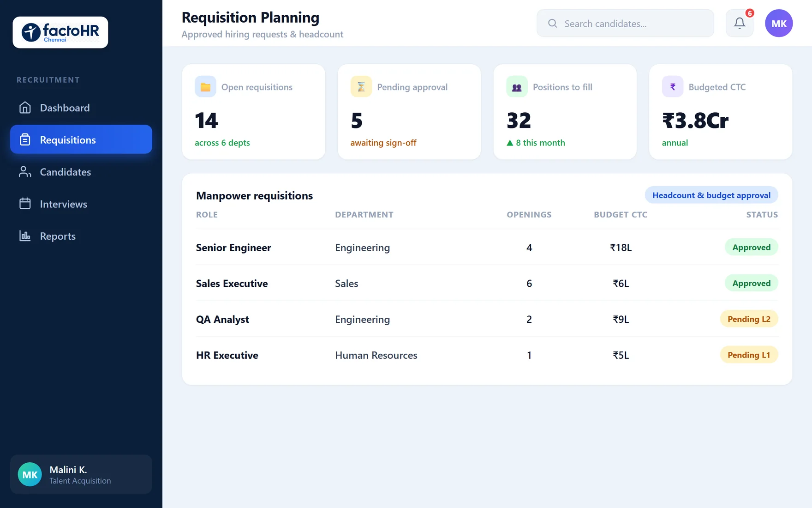Click the Manpower requisitions heading
Screen dimensions: 812x508
pos(254,196)
